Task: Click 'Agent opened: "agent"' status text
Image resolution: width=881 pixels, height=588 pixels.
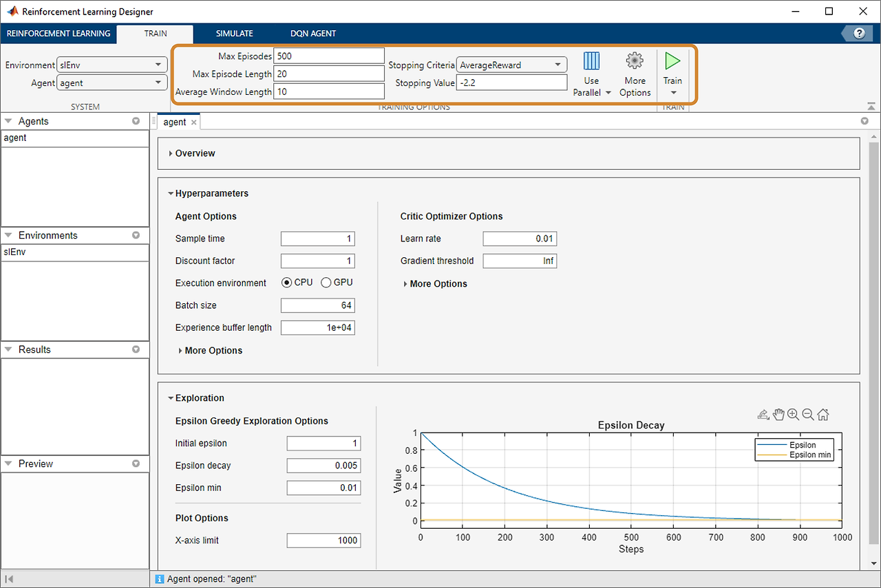Action: (x=212, y=579)
